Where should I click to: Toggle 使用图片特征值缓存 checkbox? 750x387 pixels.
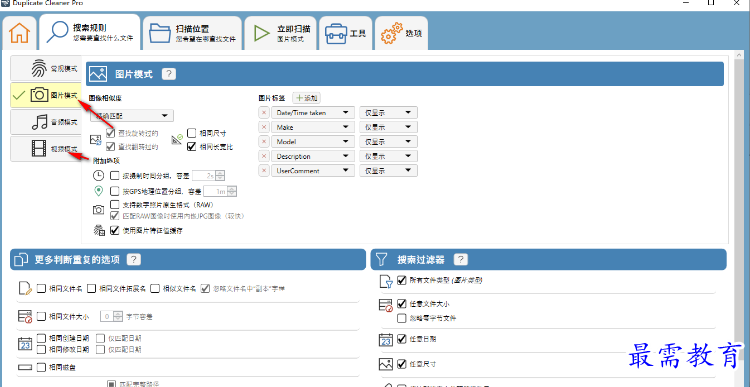[x=114, y=231]
